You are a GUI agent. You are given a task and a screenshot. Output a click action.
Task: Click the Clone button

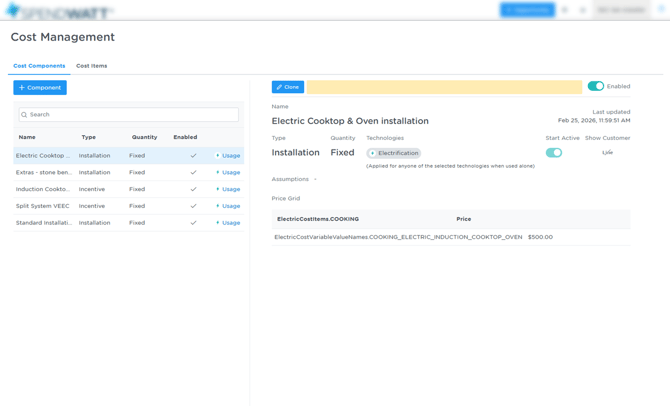288,87
